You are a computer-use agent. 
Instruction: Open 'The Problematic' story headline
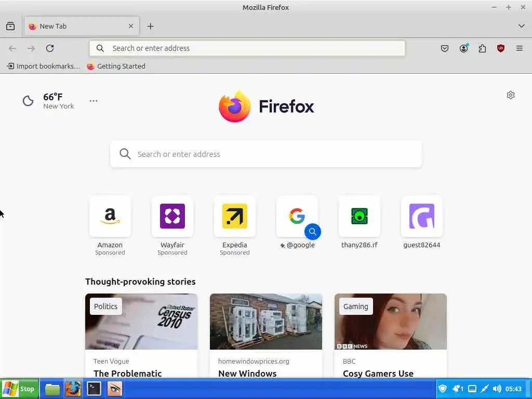click(128, 374)
